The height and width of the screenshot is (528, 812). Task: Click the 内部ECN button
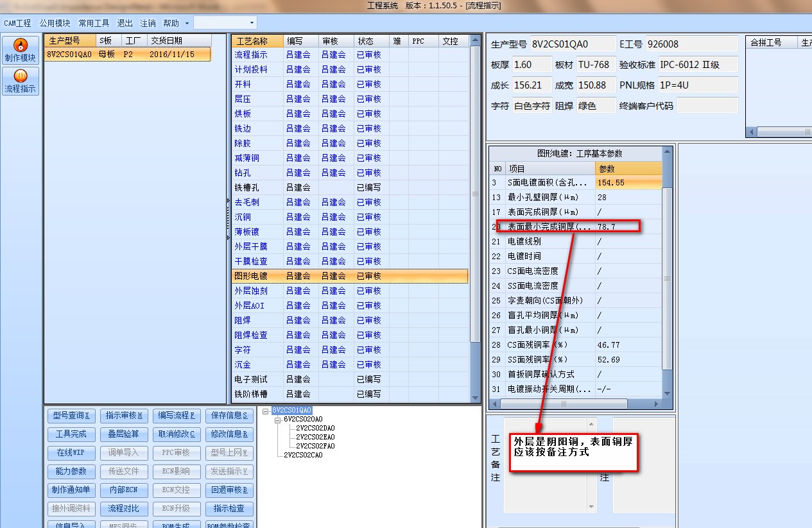pyautogui.click(x=123, y=490)
